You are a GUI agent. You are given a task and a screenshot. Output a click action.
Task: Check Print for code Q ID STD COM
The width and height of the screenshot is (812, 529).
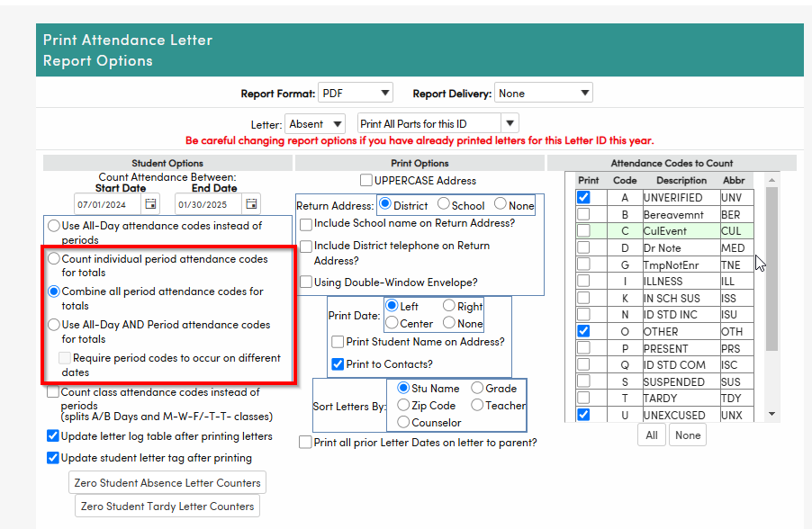click(583, 364)
